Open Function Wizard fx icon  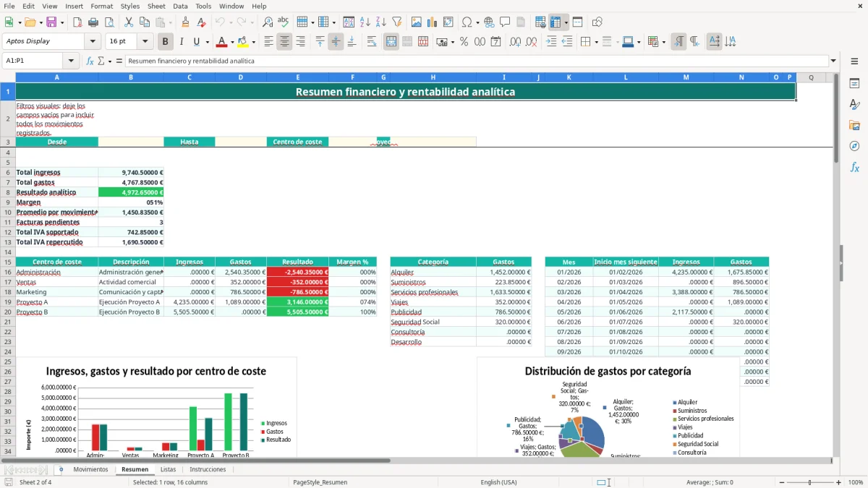(90, 61)
